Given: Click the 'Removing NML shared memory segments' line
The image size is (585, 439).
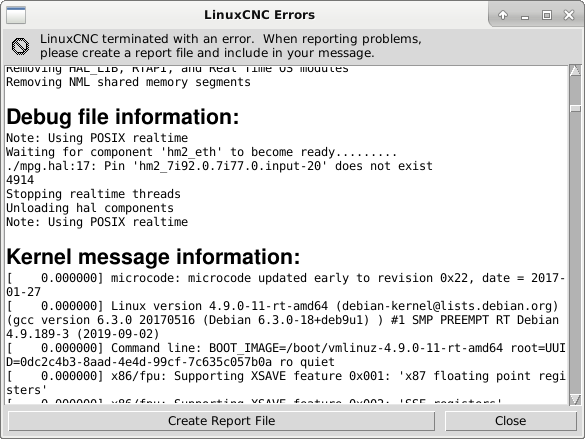Looking at the screenshot, I should [128, 82].
